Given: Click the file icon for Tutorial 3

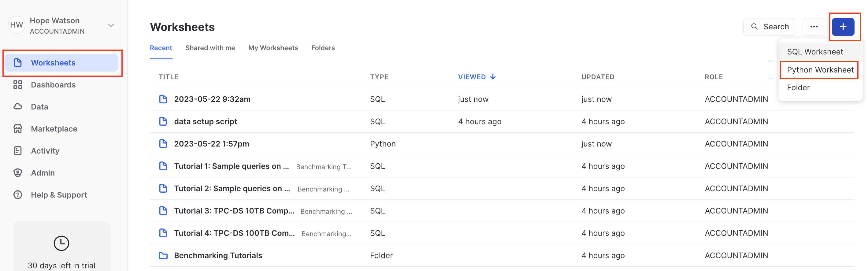Looking at the screenshot, I should tap(163, 211).
